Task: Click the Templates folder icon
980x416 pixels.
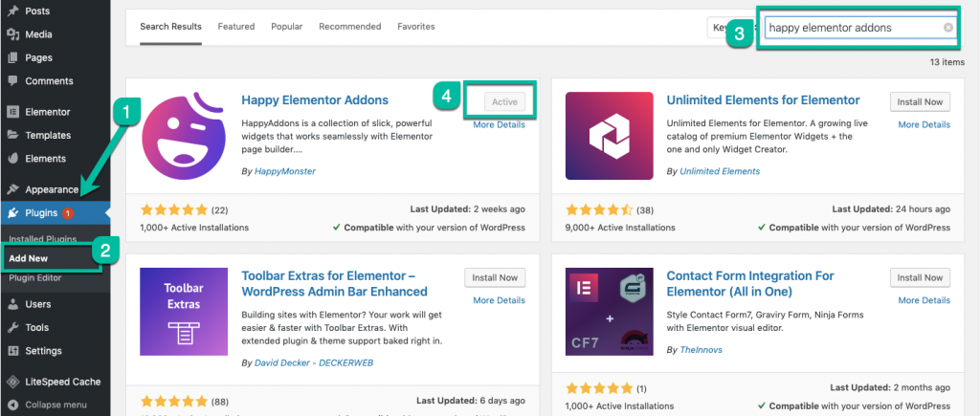Action: point(12,135)
